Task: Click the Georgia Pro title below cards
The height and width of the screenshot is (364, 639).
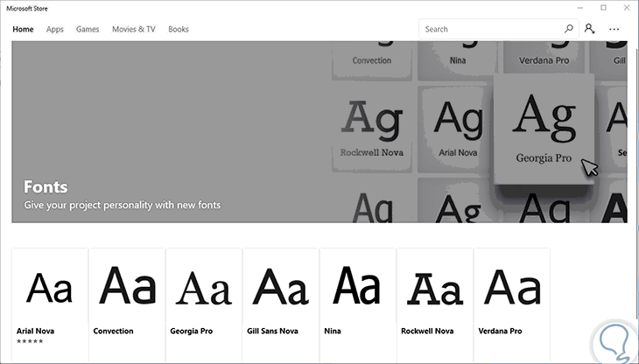Action: click(192, 332)
